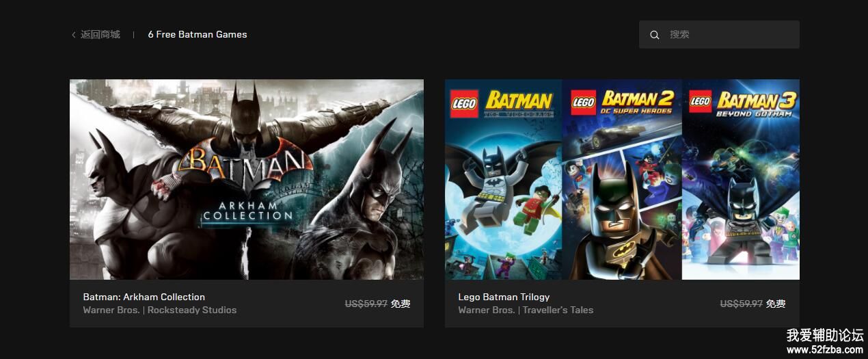This screenshot has width=868, height=359.
Task: Click the red LEGO logo on the first cover
Action: [464, 105]
